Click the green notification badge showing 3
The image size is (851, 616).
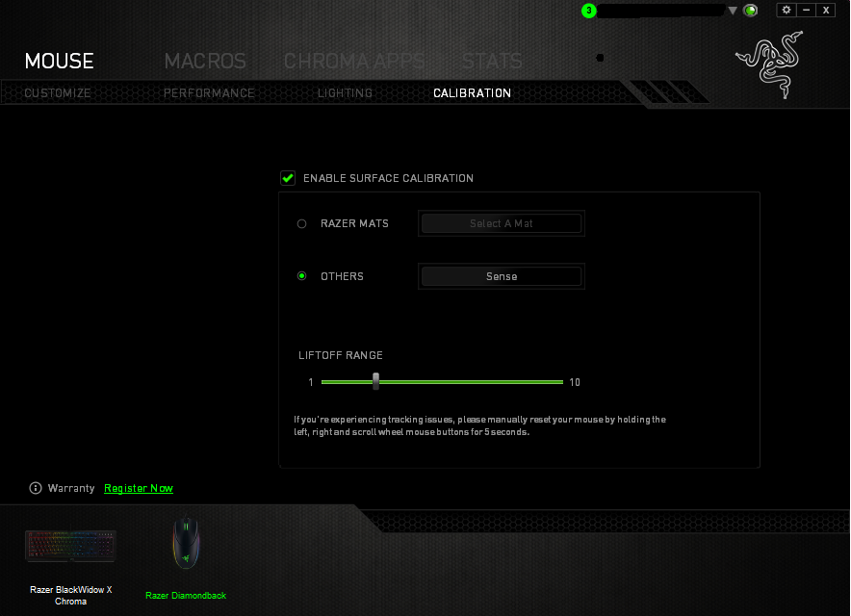589,11
